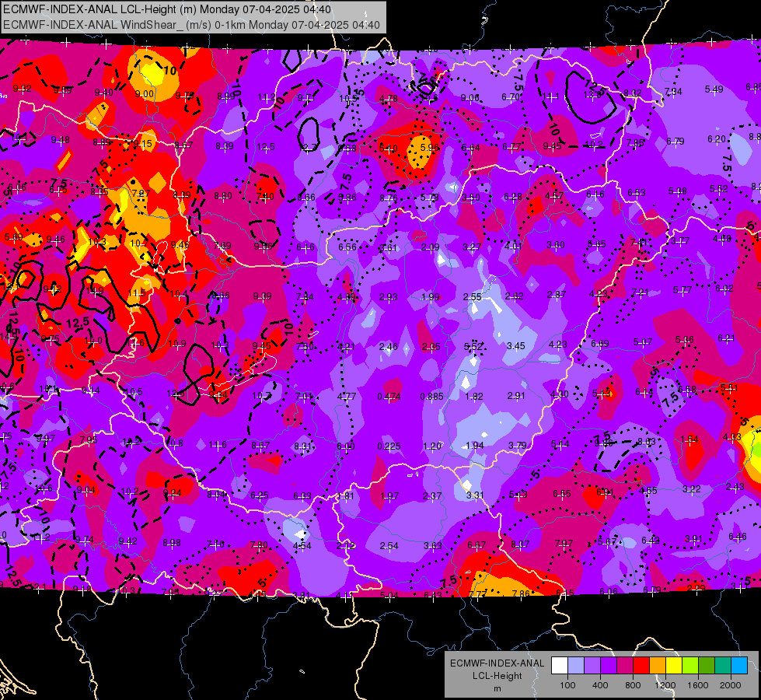
Task: Click the map value 5.52
Action: [x=473, y=346]
